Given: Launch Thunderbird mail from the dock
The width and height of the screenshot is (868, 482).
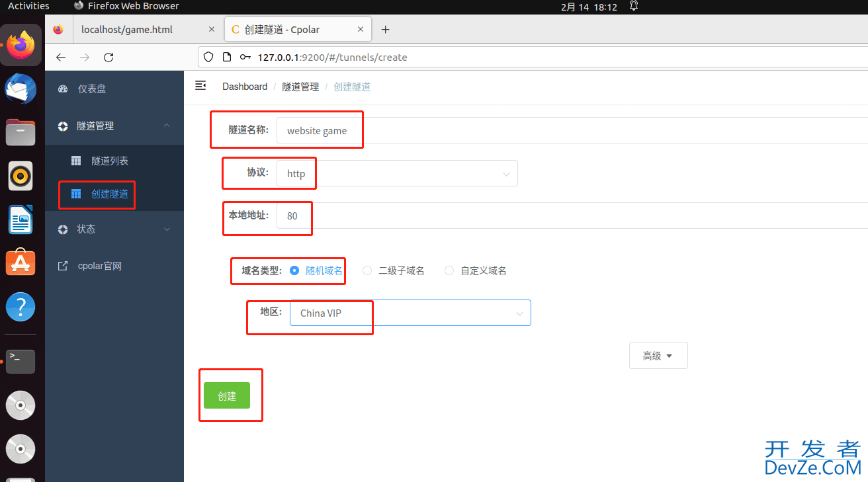Looking at the screenshot, I should pyautogui.click(x=21, y=89).
